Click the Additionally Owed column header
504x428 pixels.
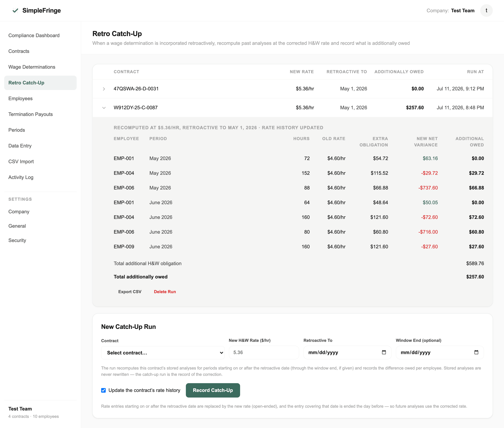(399, 72)
